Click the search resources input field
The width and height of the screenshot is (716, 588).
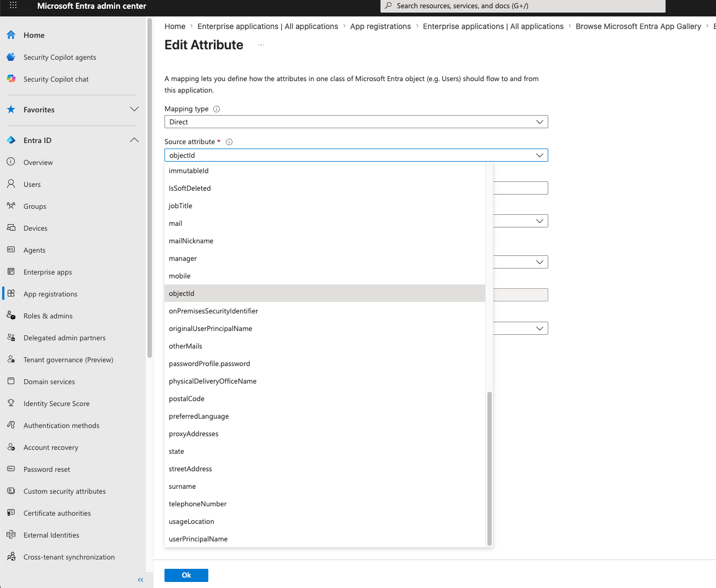point(523,6)
